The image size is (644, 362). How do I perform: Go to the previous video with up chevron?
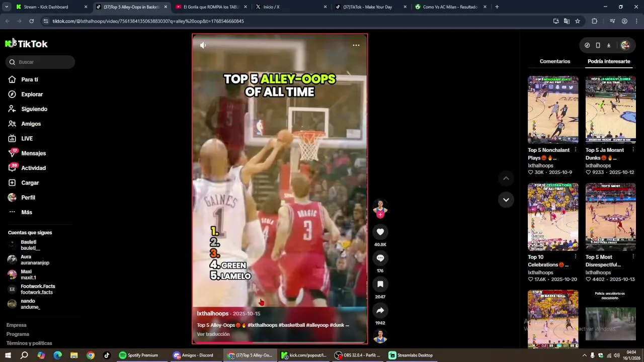pyautogui.click(x=506, y=178)
